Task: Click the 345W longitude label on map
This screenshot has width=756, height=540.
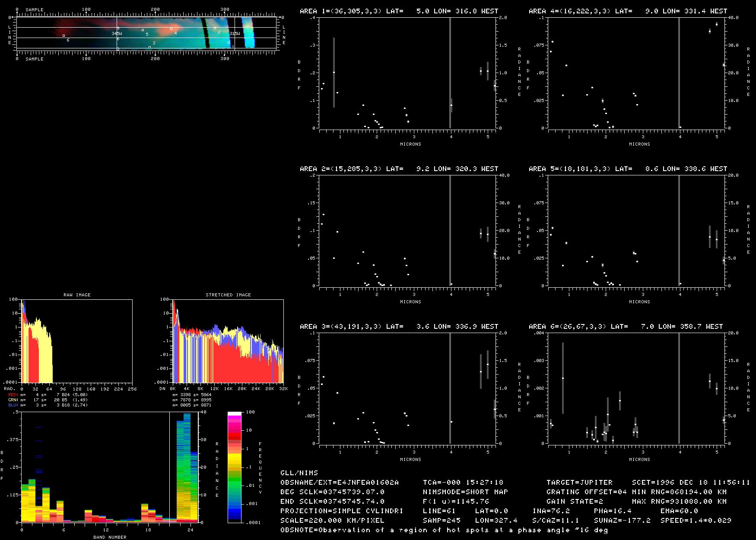Action: click(x=117, y=34)
